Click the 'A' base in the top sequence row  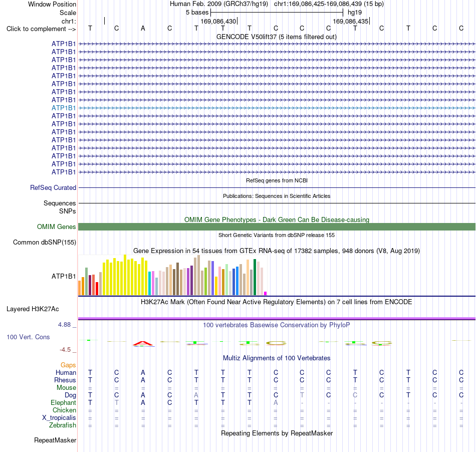(x=143, y=29)
